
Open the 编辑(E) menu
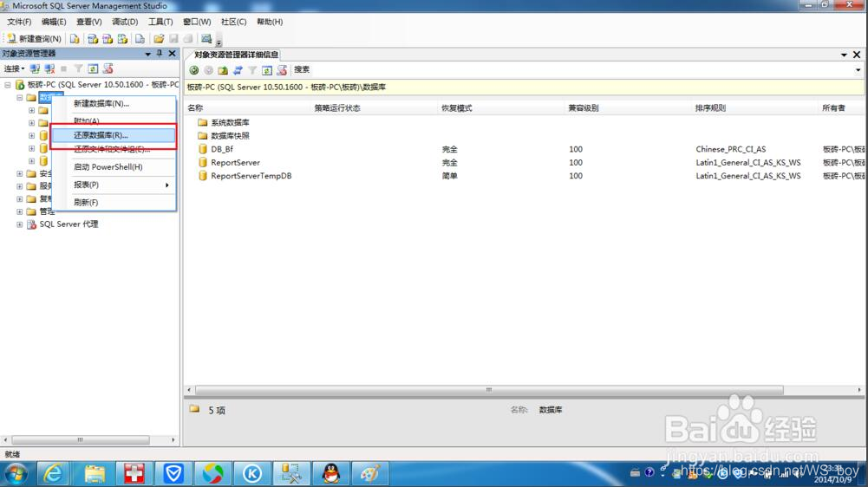(x=54, y=22)
